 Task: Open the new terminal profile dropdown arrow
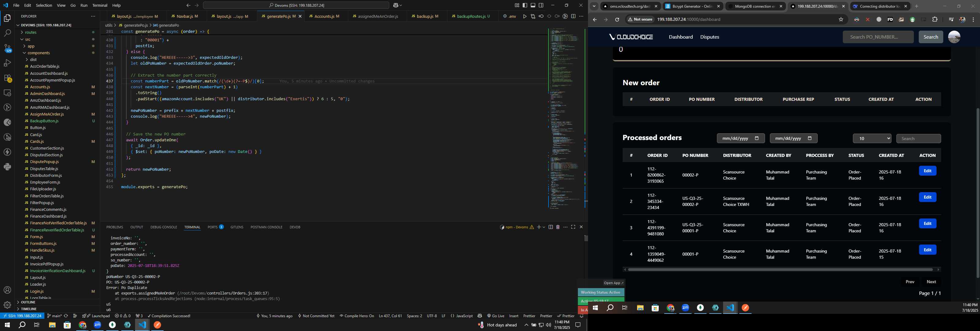pos(544,227)
